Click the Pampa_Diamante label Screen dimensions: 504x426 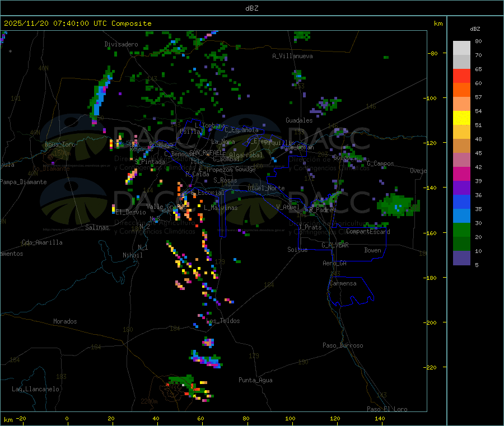click(x=24, y=182)
